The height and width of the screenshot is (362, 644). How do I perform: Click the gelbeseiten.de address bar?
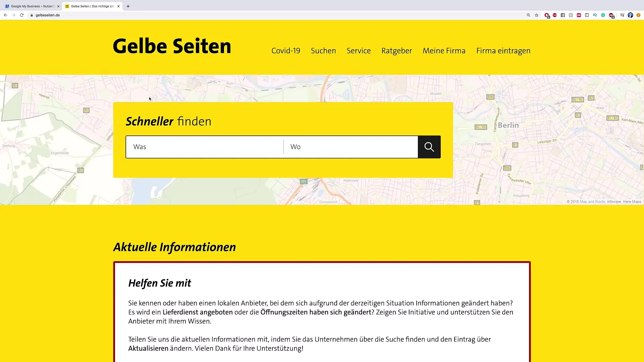point(47,15)
